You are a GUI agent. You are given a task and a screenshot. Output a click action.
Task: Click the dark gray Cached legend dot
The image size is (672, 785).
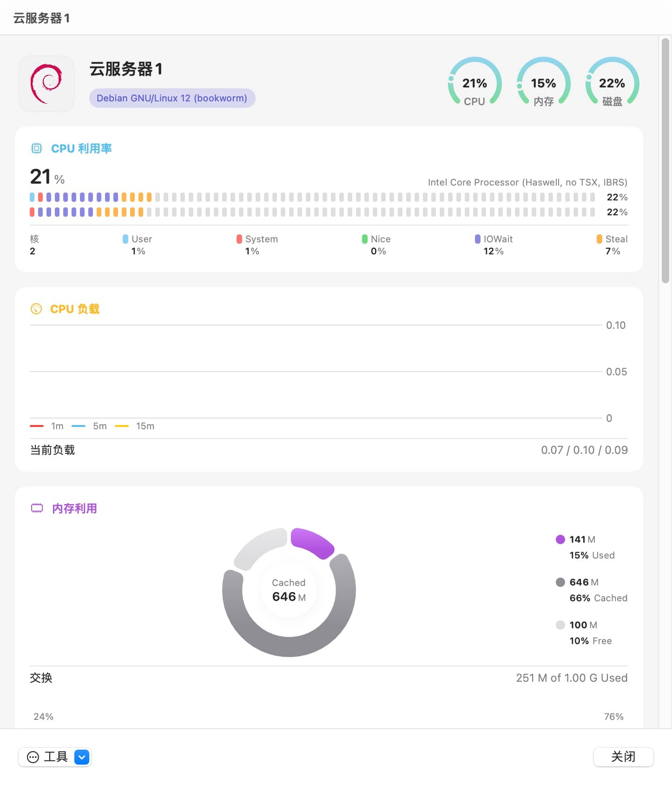click(560, 582)
